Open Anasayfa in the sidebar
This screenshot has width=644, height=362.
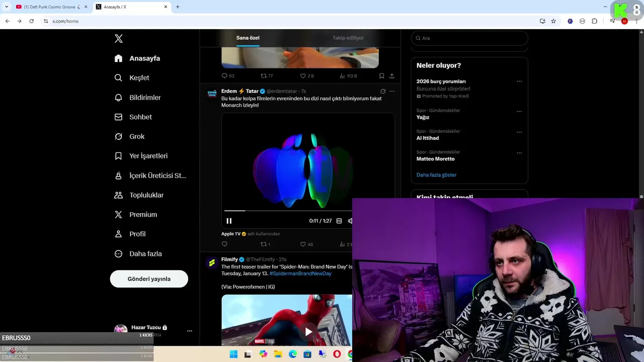click(x=137, y=58)
